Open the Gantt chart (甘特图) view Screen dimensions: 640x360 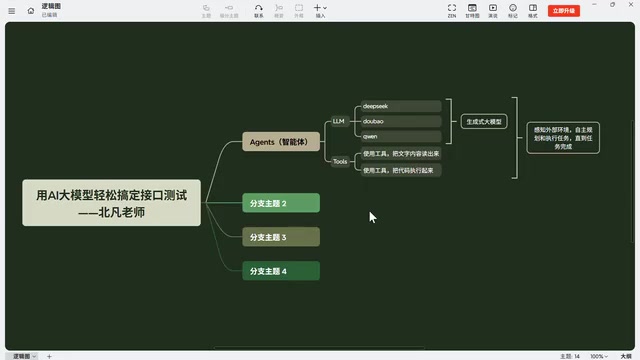pos(472,11)
